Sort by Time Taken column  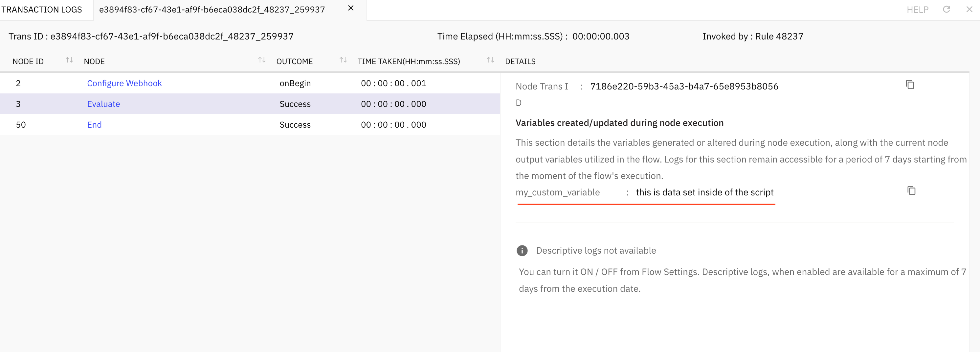(x=491, y=60)
